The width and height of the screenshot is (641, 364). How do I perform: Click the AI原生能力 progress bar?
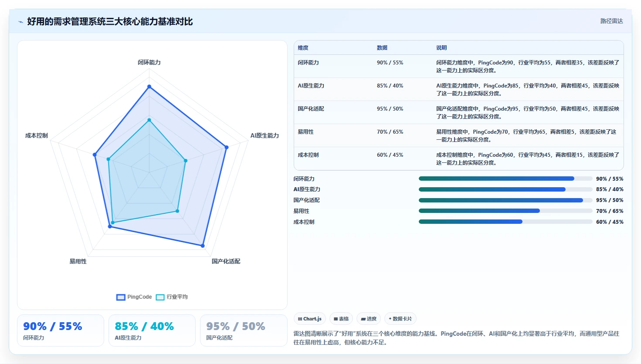coord(505,189)
